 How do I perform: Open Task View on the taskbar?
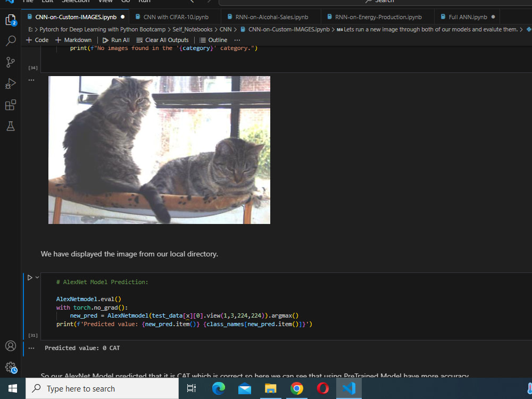click(x=192, y=388)
